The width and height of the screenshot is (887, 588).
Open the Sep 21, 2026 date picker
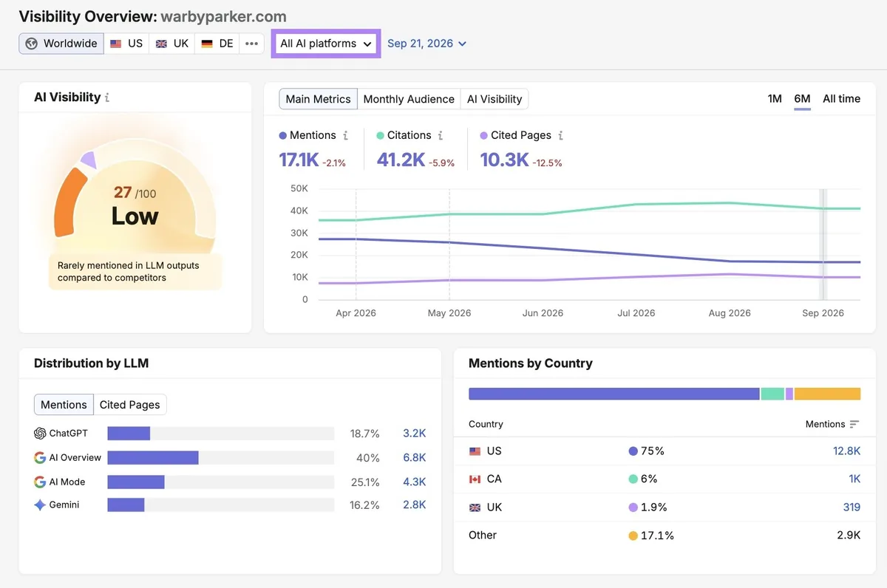click(x=427, y=44)
